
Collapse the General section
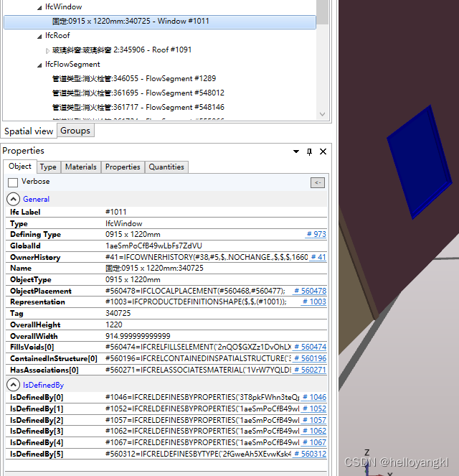coord(14,199)
